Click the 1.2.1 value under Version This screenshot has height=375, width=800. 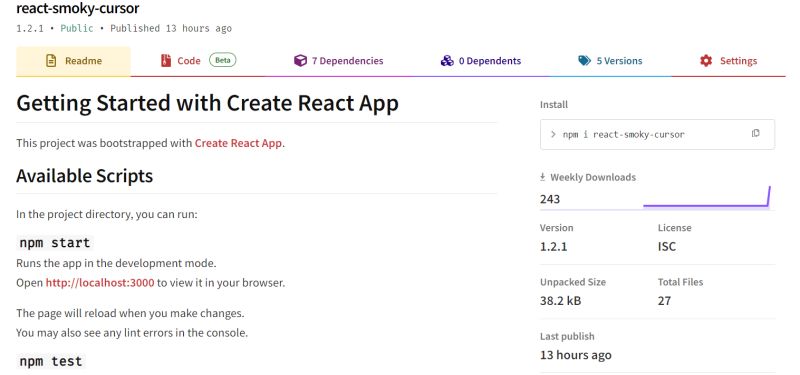tap(554, 247)
